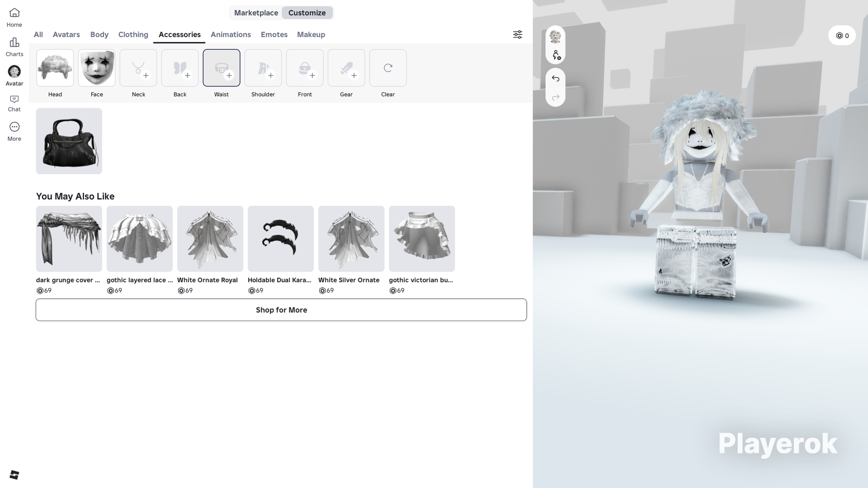Open the Robux balance indicator
Image resolution: width=868 pixels, height=488 pixels.
[842, 36]
